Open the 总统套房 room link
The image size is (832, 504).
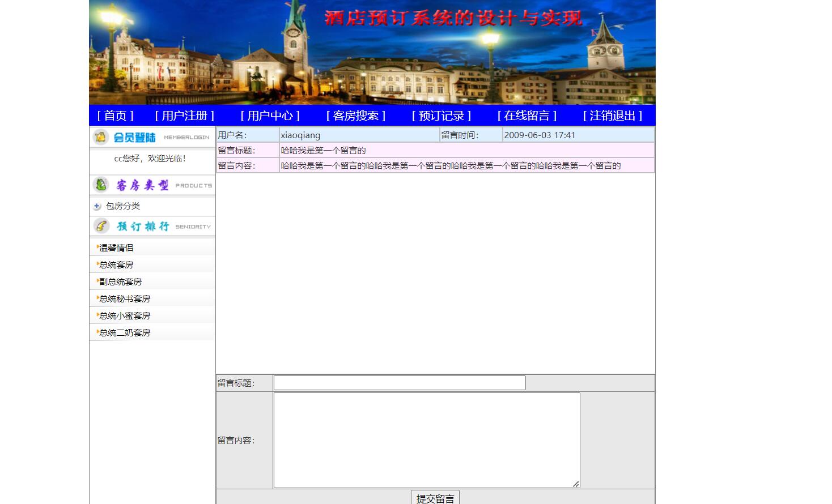click(x=116, y=264)
